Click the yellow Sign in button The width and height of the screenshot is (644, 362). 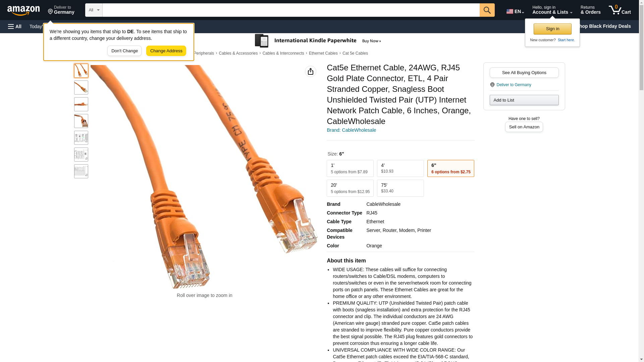point(552,29)
